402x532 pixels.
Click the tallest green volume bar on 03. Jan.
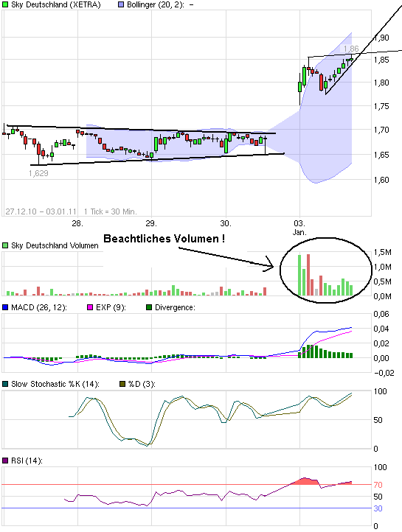[299, 275]
